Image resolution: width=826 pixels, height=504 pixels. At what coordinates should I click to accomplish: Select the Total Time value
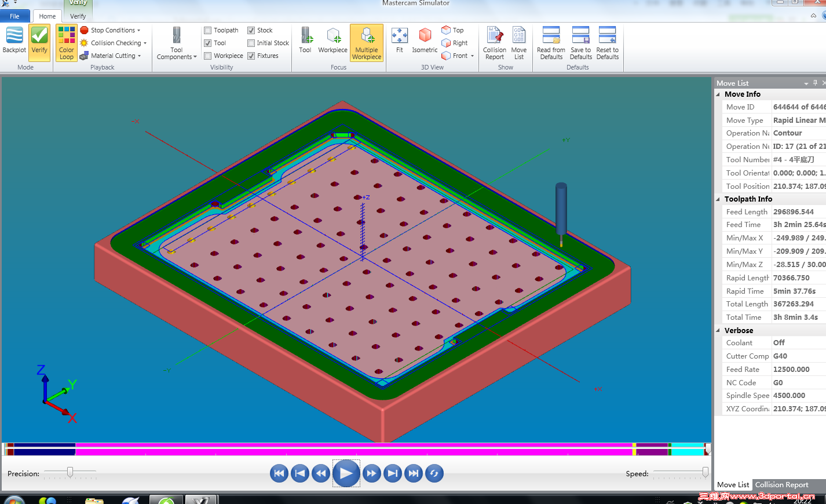point(799,317)
